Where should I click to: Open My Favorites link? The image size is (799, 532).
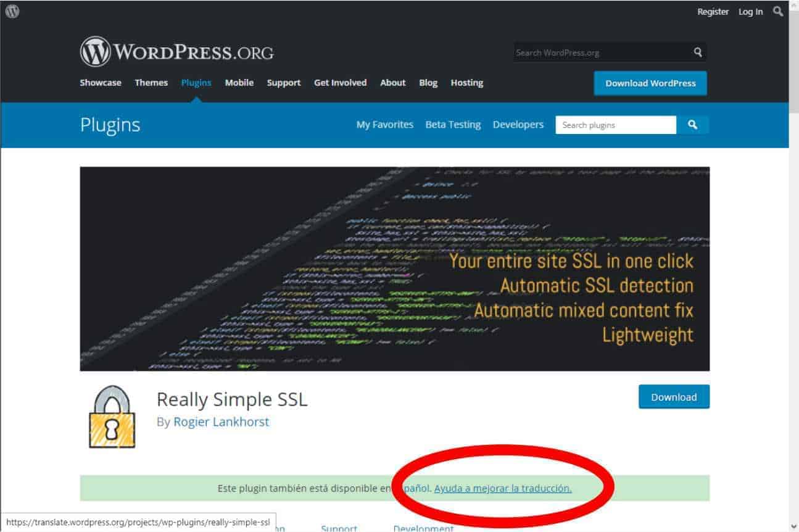click(385, 125)
